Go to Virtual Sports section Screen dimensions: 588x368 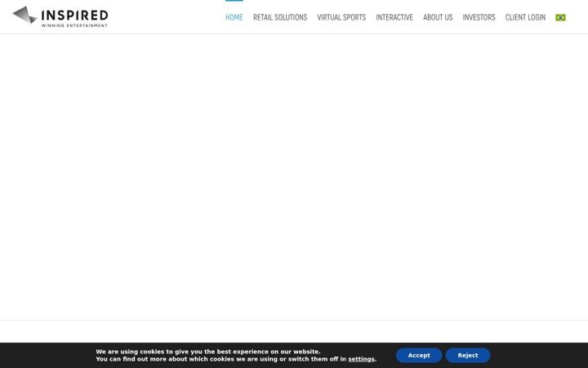pyautogui.click(x=341, y=17)
